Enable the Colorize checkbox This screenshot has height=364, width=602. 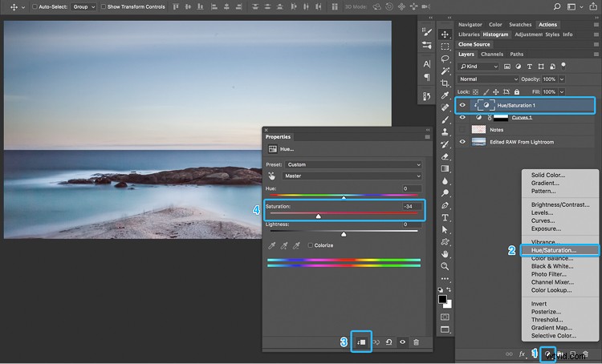(310, 245)
